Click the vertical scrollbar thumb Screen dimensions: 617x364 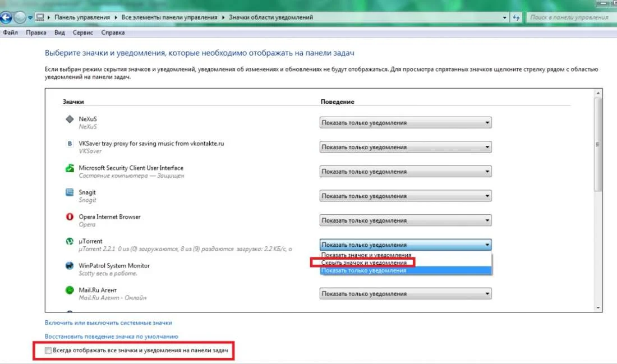pos(598,144)
